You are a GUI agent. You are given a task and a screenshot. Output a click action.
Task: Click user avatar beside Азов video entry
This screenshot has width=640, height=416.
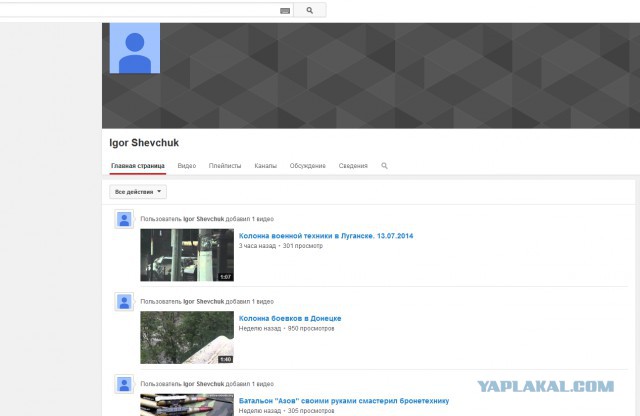124,385
